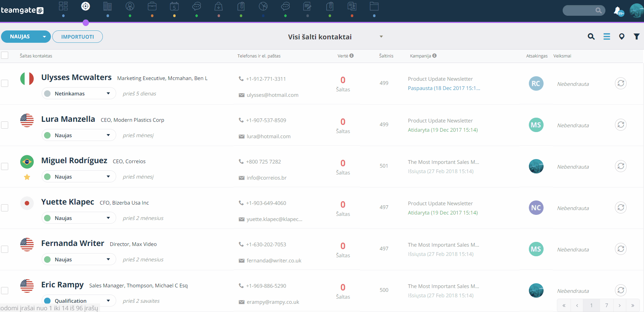Screen dimensions: 644x312
Task: Open Naujas status dropdown for Yuette Klapec
Action: pyautogui.click(x=79, y=218)
